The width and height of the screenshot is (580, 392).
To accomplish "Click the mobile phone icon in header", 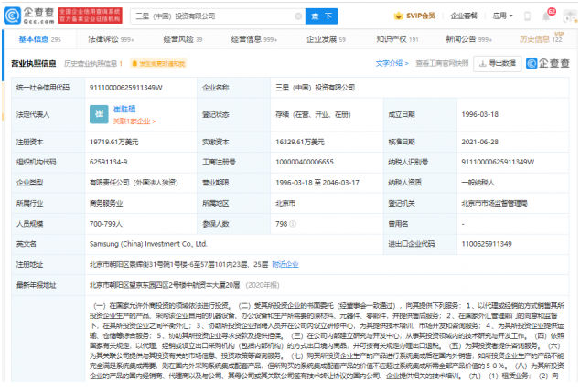I will [528, 16].
